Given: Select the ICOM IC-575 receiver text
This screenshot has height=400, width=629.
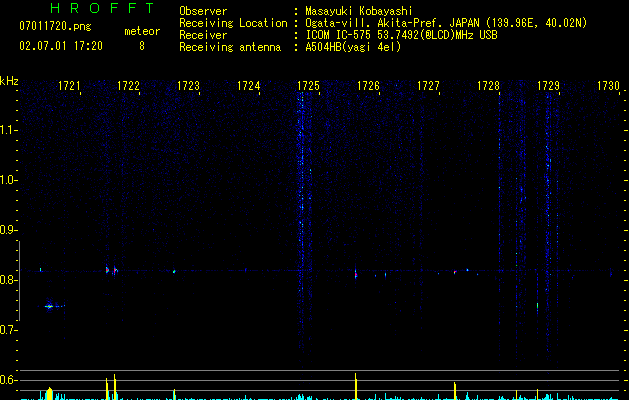Looking at the screenshot, I should [401, 35].
